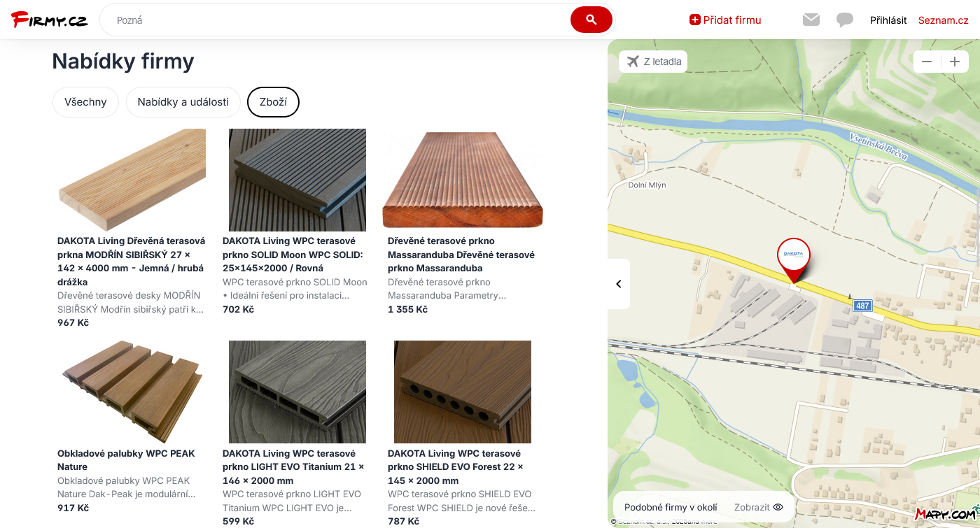Click the Nabídky firmy heading

pos(123,62)
